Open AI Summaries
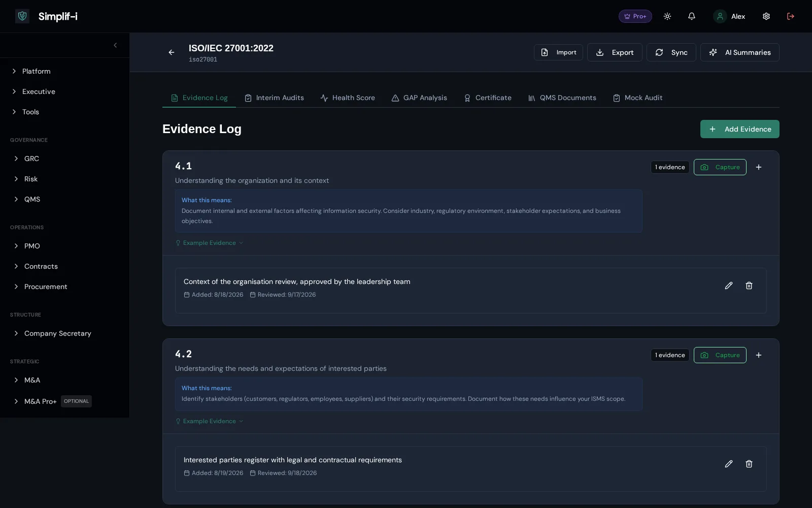 point(740,52)
